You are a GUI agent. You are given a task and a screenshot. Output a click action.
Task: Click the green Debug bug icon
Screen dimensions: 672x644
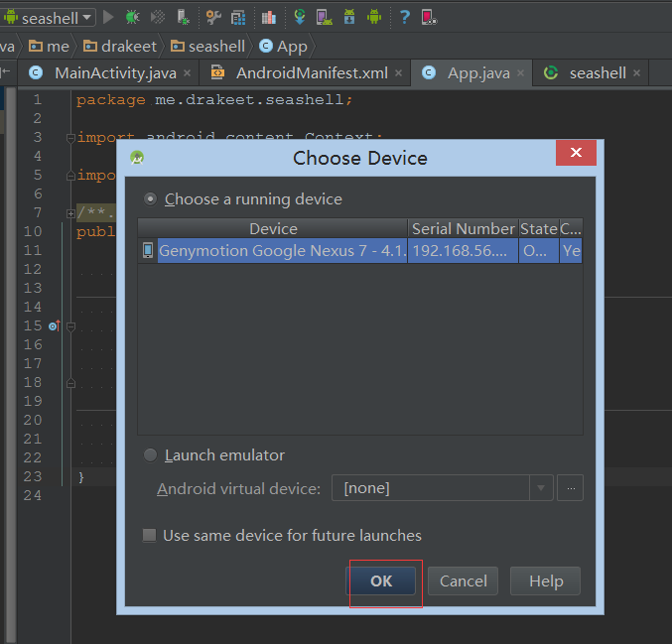click(x=133, y=17)
